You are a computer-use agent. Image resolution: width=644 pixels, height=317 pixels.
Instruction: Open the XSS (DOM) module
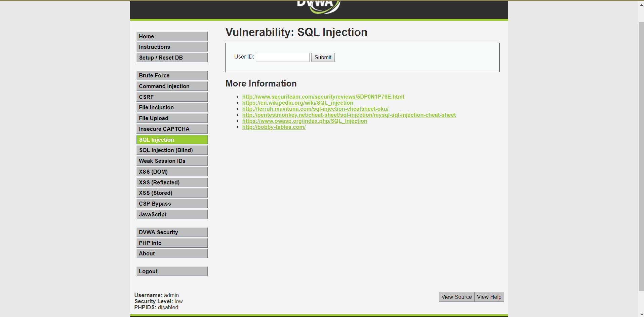(172, 172)
